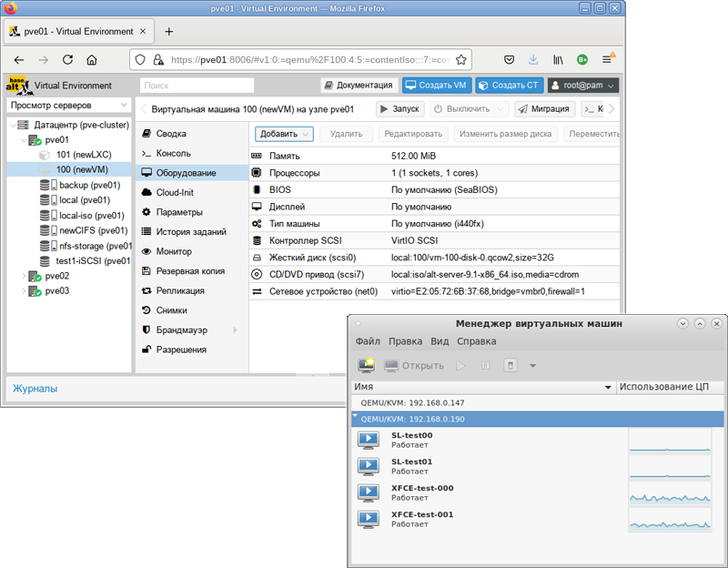Open Разрешения section
This screenshot has width=728, height=568.
(191, 350)
